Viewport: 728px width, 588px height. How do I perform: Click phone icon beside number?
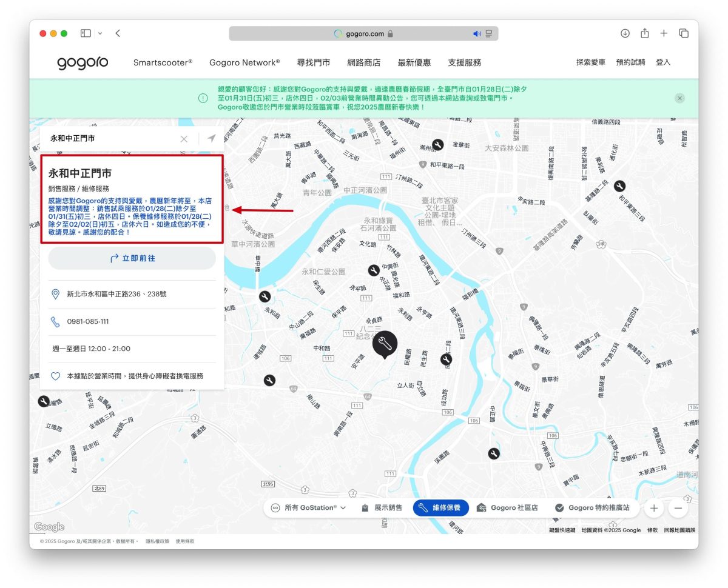click(55, 321)
